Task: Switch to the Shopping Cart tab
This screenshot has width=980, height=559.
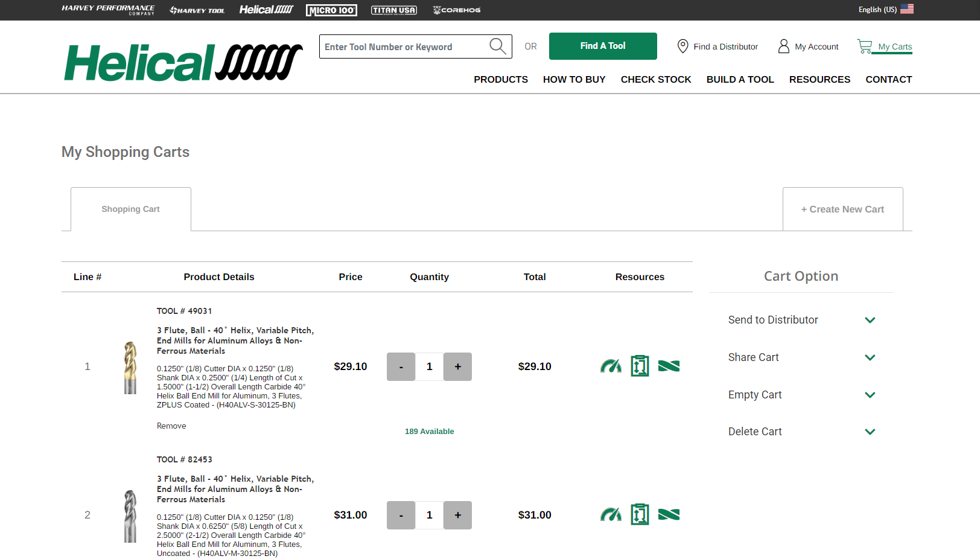Action: click(130, 209)
